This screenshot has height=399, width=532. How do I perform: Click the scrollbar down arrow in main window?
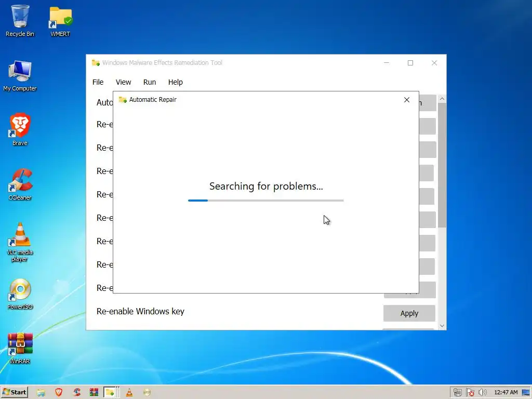pos(442,326)
